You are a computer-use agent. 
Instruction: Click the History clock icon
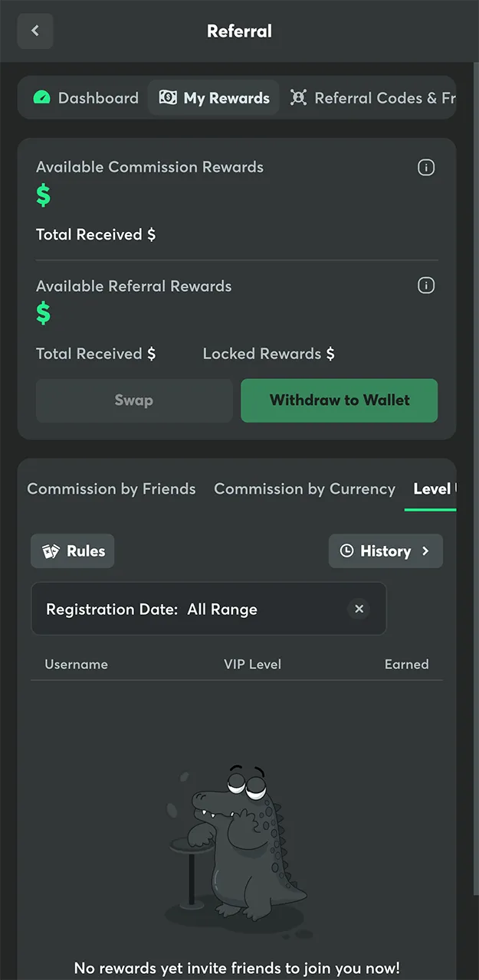(x=347, y=551)
